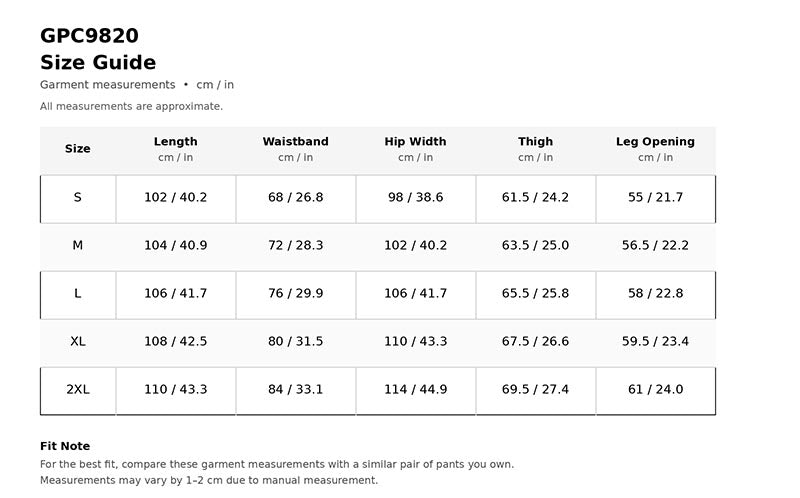This screenshot has width=800, height=498.
Task: Click the Length column header
Action: [x=176, y=149]
